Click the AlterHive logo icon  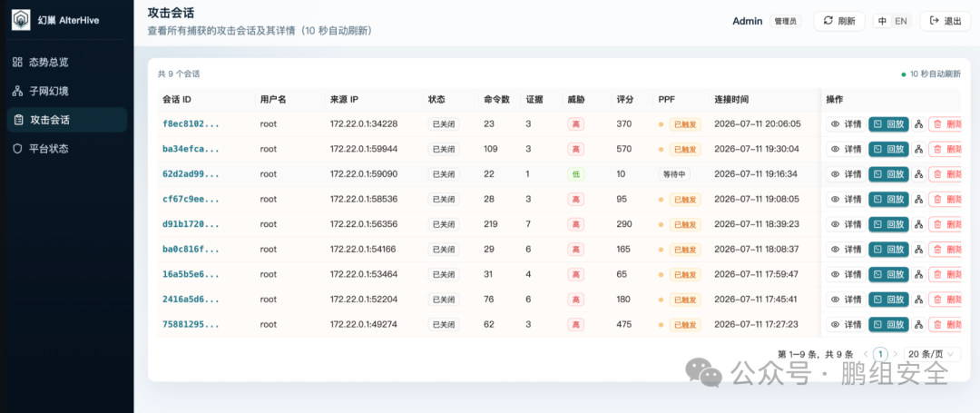click(21, 20)
